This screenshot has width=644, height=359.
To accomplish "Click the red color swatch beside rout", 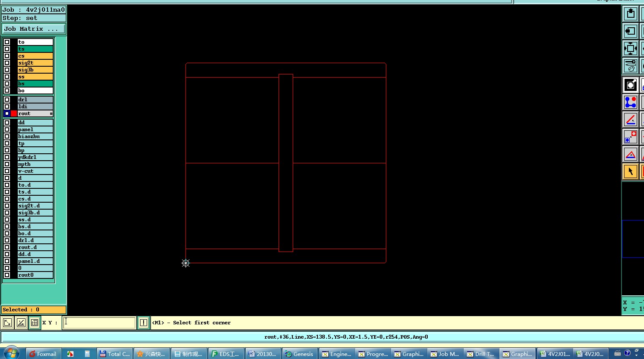I will [x=14, y=113].
